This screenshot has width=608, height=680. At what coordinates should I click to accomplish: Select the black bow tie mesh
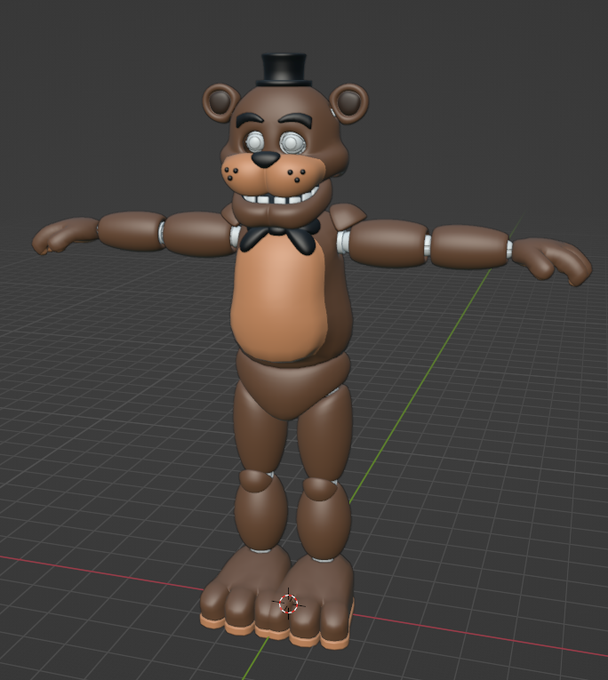(280, 236)
